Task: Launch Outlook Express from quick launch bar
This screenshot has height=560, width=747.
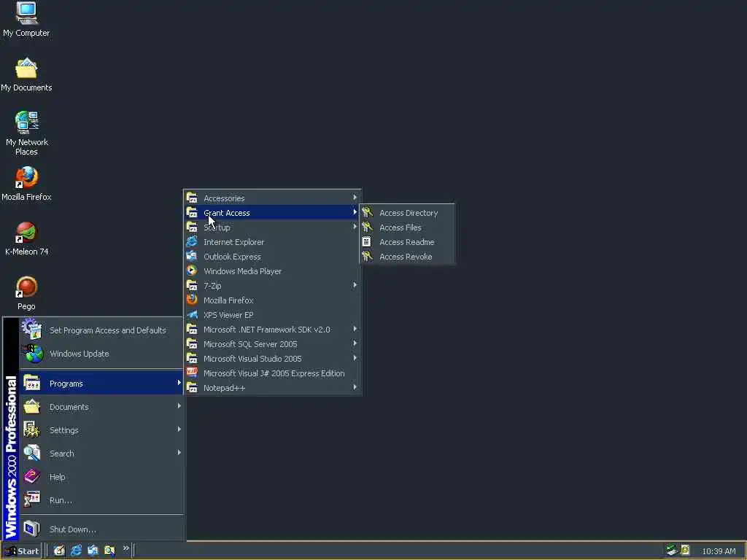Action: click(93, 551)
